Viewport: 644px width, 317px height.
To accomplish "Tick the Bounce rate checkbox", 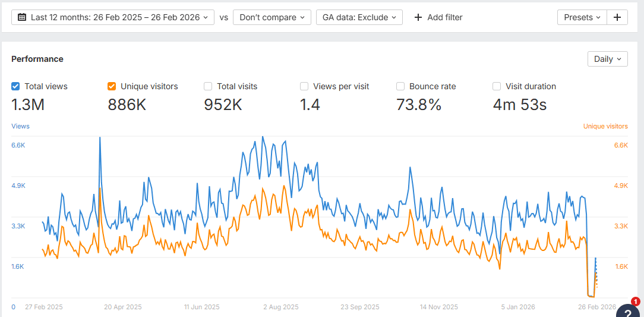I will coord(400,86).
